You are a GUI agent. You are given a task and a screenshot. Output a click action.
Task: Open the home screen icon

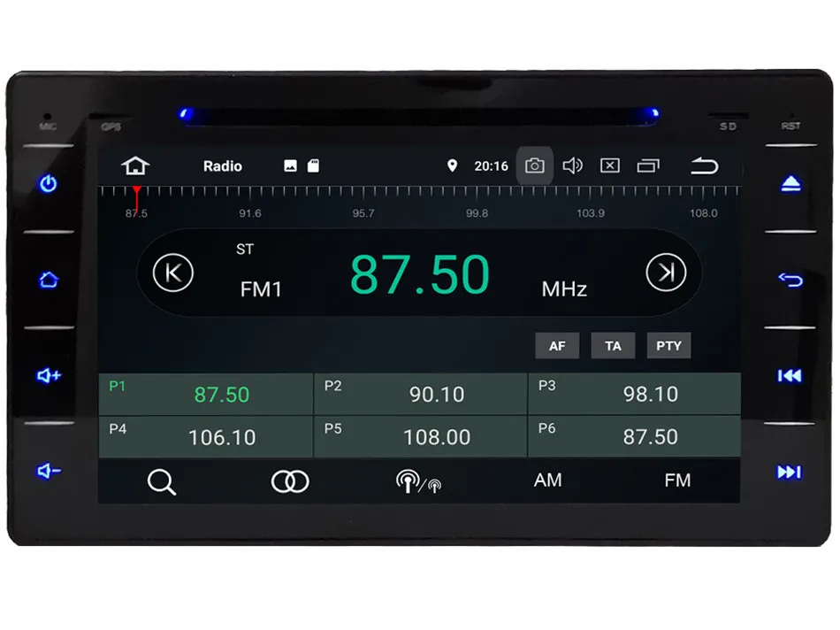tap(134, 165)
